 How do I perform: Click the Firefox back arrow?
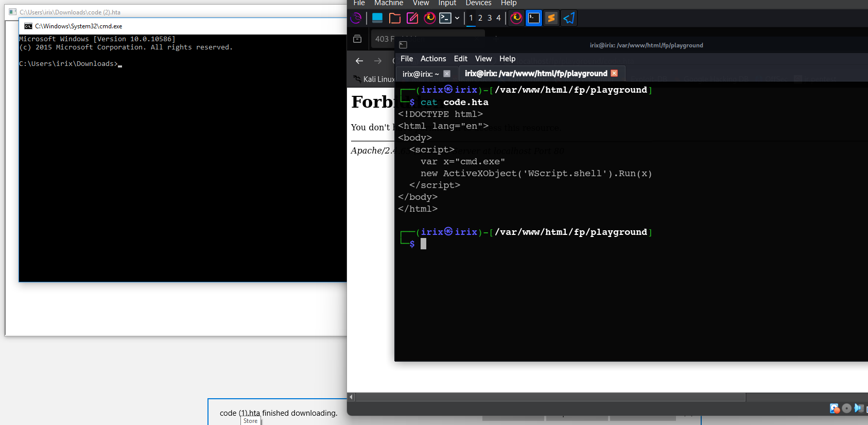click(x=359, y=61)
